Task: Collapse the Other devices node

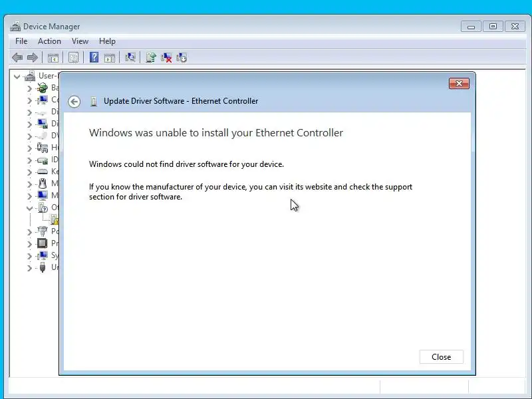Action: pos(29,208)
